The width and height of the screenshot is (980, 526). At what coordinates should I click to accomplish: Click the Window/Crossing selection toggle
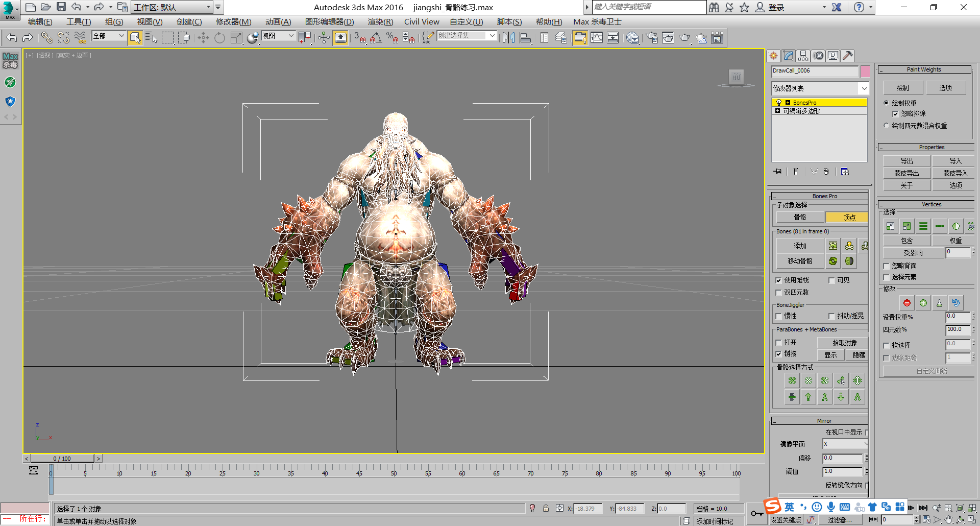pyautogui.click(x=184, y=37)
